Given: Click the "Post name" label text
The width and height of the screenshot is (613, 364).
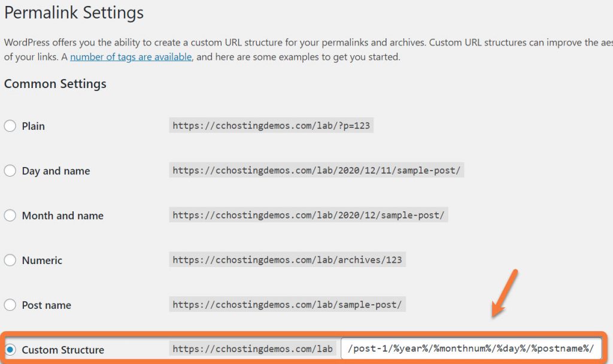Looking at the screenshot, I should point(47,305).
